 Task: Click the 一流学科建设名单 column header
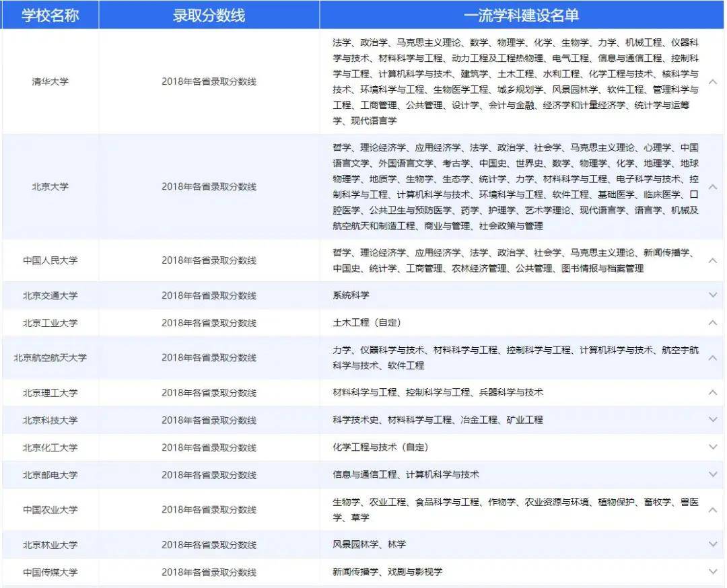(521, 15)
